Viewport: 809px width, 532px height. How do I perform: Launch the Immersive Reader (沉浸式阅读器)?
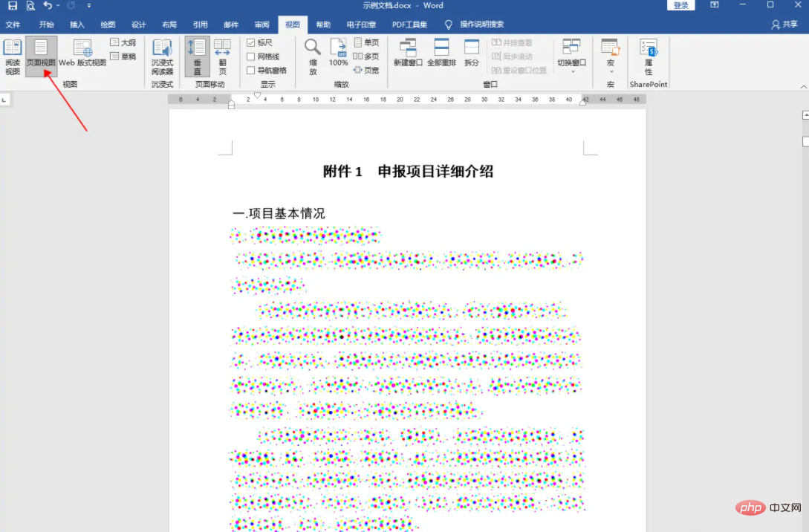tap(162, 56)
